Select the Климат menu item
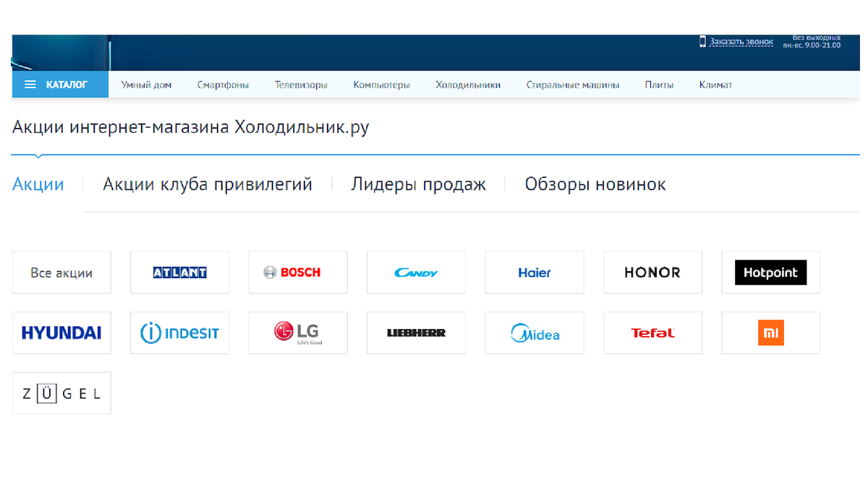Screen dimensions: 868x488 715,85
